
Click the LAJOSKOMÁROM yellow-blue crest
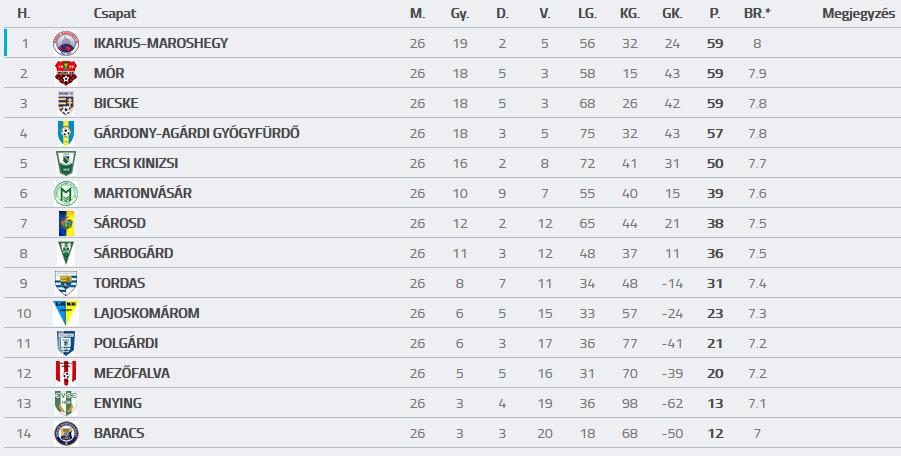pos(66,313)
